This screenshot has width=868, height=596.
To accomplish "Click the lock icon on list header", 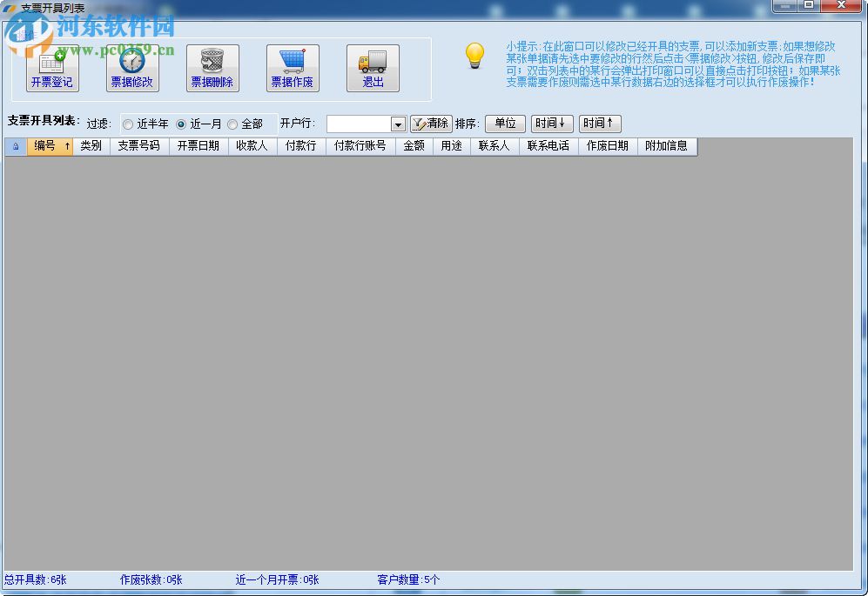I will pos(15,146).
